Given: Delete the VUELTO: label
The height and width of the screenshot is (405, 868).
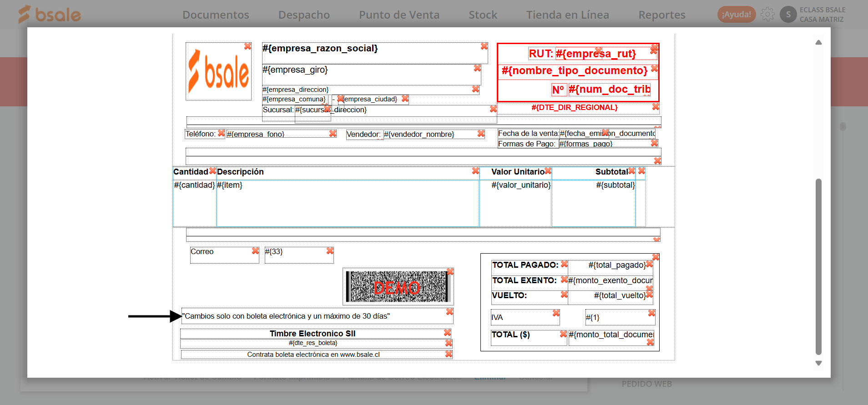Looking at the screenshot, I should (564, 295).
